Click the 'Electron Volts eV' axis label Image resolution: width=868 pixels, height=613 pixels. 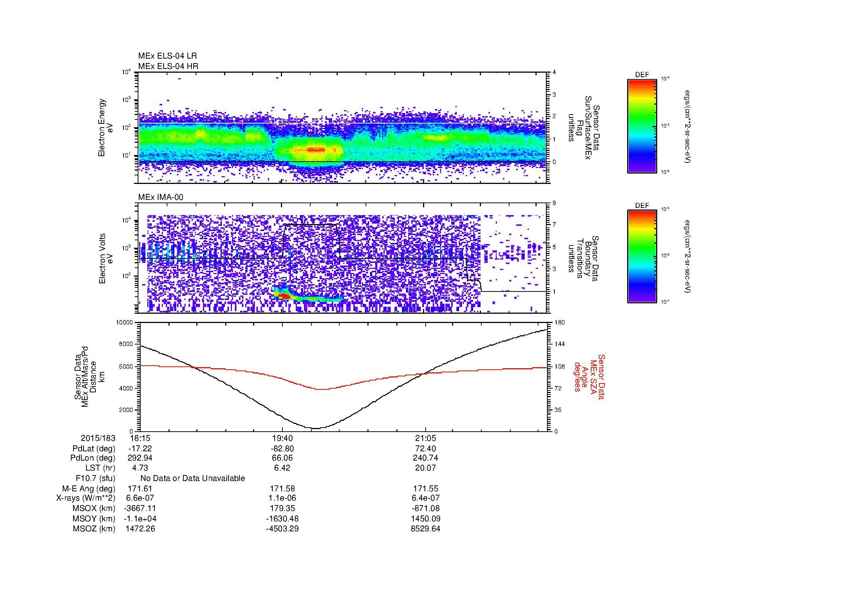click(x=106, y=258)
